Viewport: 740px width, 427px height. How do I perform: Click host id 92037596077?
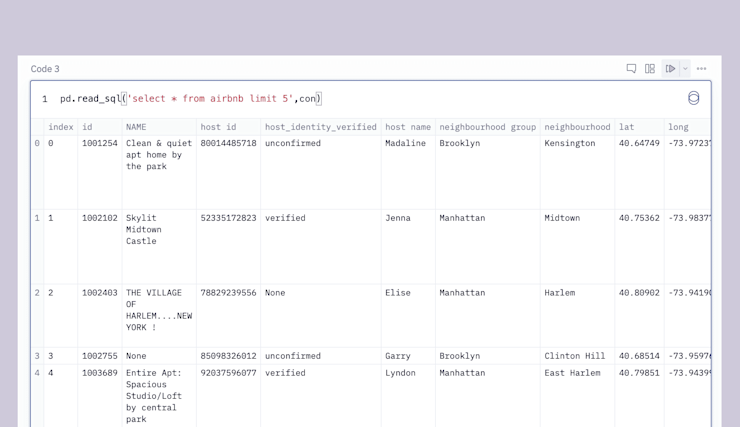[228, 373]
